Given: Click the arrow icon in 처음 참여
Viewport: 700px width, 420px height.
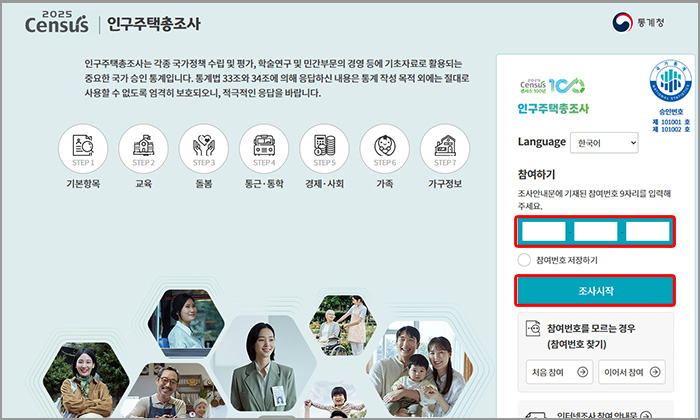Looking at the screenshot, I should point(582,372).
